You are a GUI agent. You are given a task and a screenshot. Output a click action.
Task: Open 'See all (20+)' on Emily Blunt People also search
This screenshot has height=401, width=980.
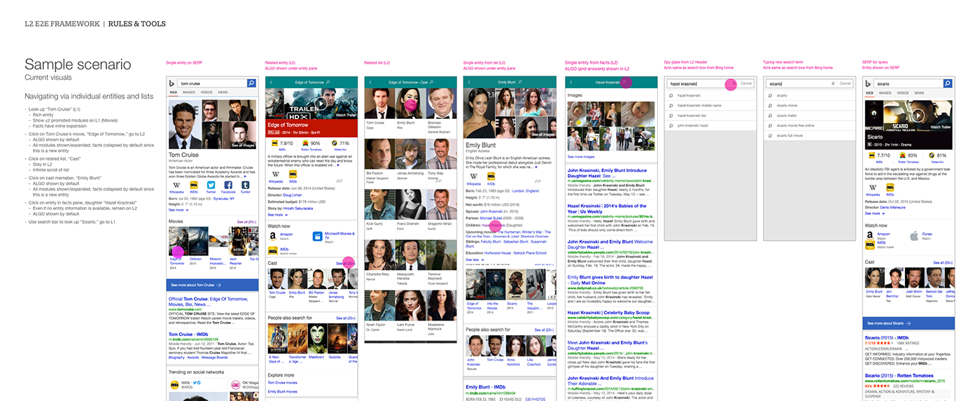545,330
